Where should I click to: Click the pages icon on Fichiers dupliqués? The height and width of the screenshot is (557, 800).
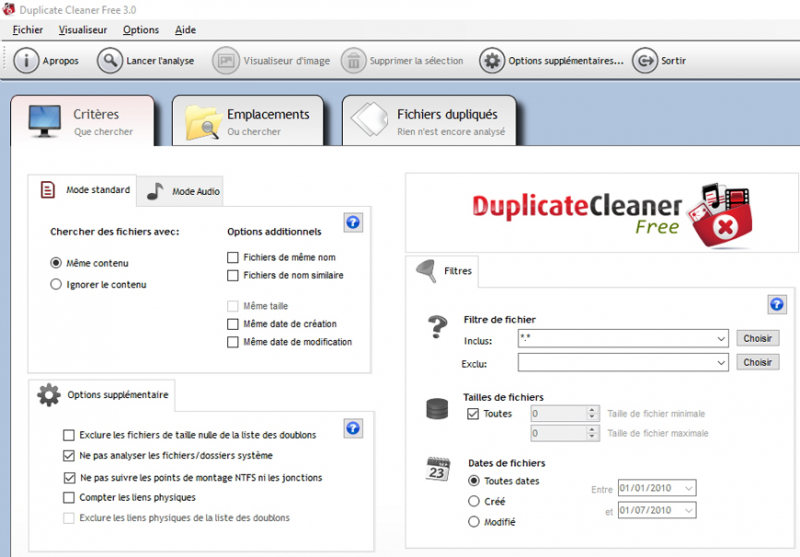click(370, 119)
